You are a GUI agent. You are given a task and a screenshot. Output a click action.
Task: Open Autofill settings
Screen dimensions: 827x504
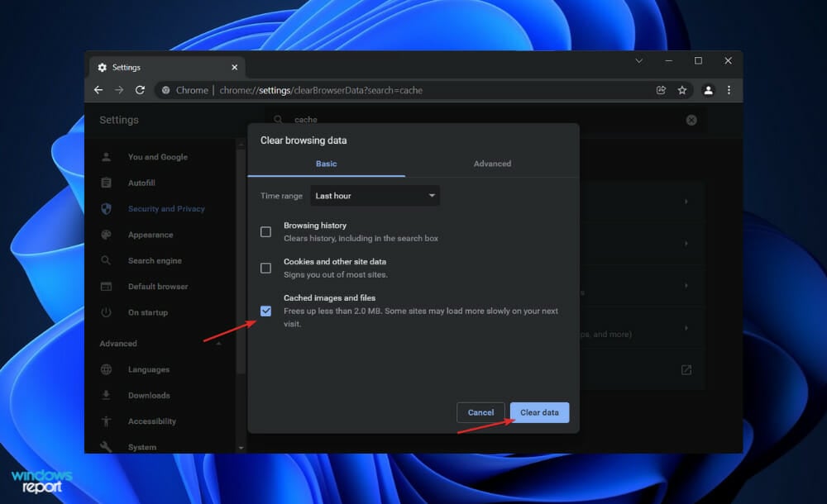[x=141, y=183]
